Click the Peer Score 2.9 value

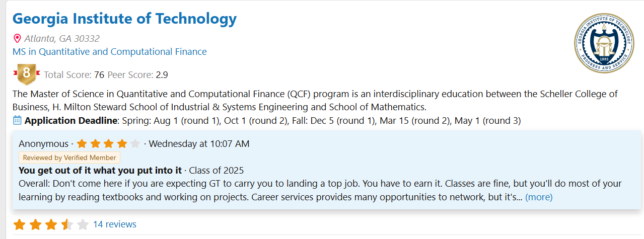tap(162, 75)
